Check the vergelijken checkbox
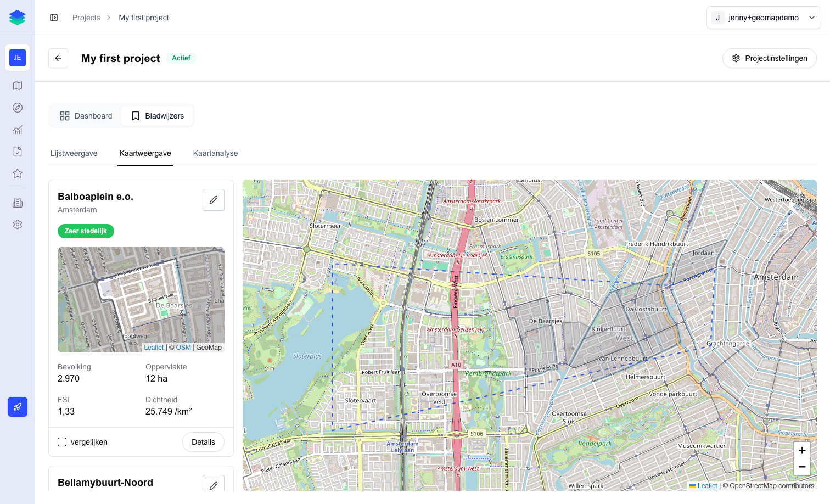This screenshot has height=504, width=830. point(62,442)
